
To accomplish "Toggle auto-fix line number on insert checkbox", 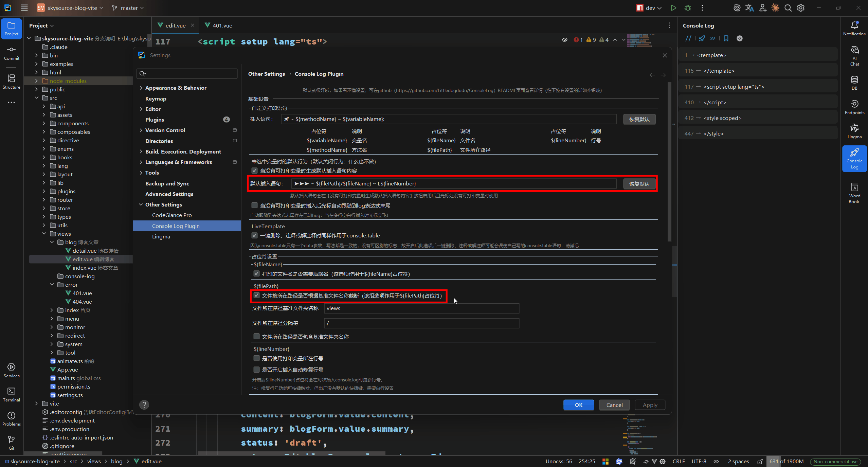I will 256,370.
